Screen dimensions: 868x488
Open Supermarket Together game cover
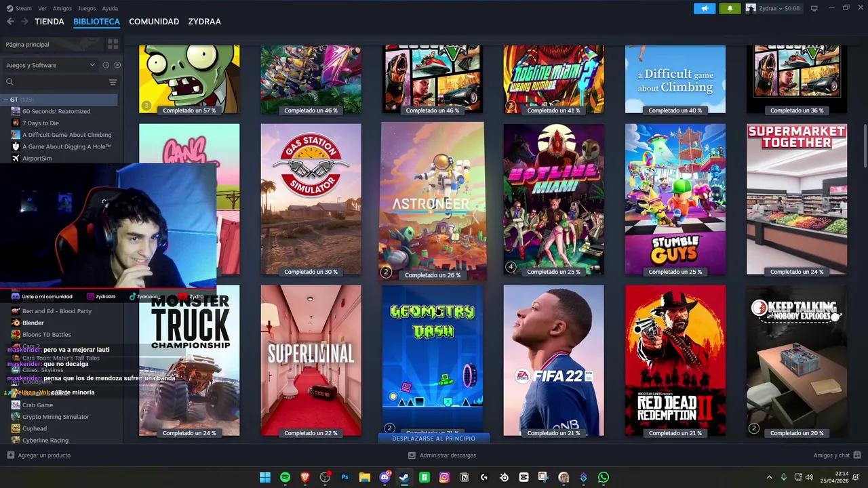[797, 199]
